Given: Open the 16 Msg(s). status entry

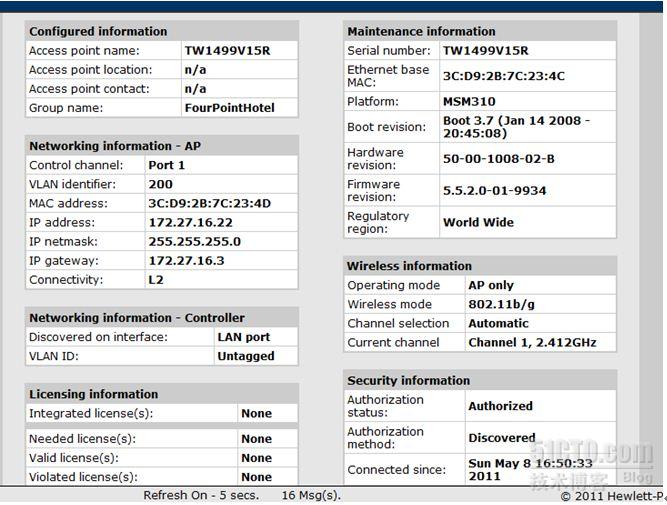Looking at the screenshot, I should 311,496.
